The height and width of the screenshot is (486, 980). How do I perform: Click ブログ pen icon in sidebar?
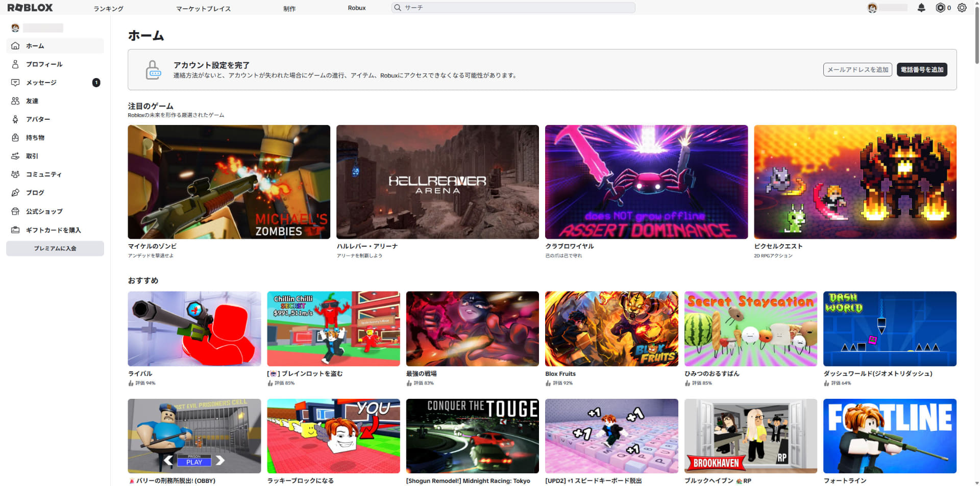pyautogui.click(x=15, y=193)
